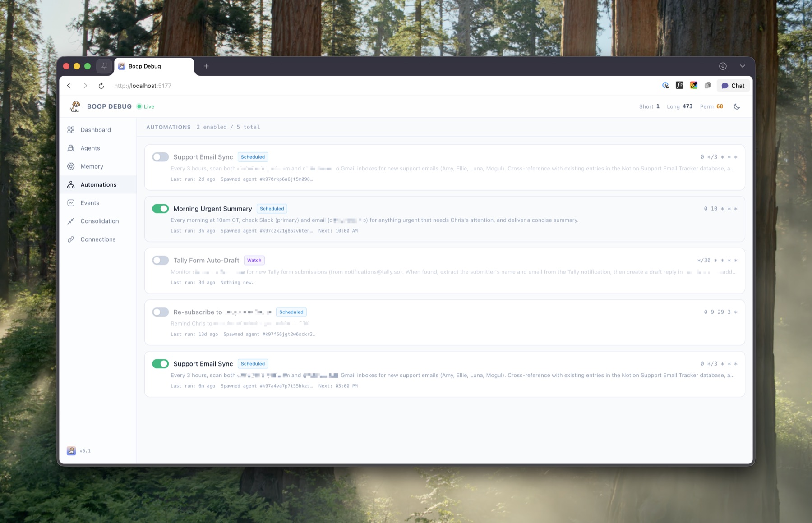The height and width of the screenshot is (523, 812).
Task: Go back with the browser back arrow
Action: (69, 86)
